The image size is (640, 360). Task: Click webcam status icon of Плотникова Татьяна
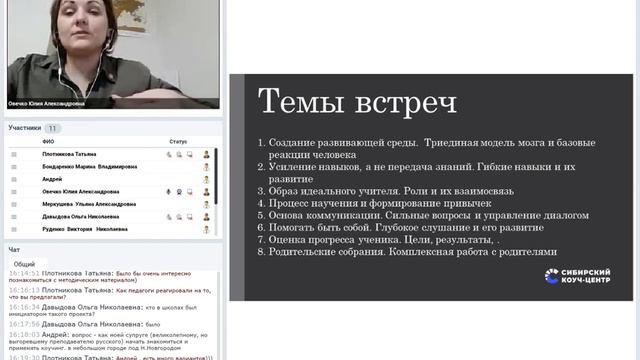(179, 155)
